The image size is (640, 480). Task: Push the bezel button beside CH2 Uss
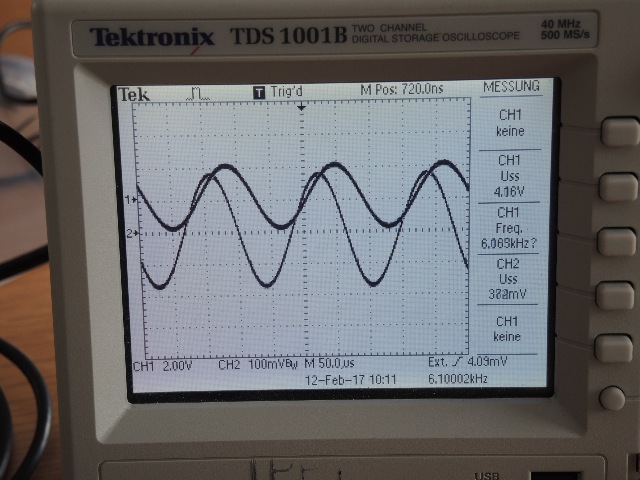pos(614,296)
